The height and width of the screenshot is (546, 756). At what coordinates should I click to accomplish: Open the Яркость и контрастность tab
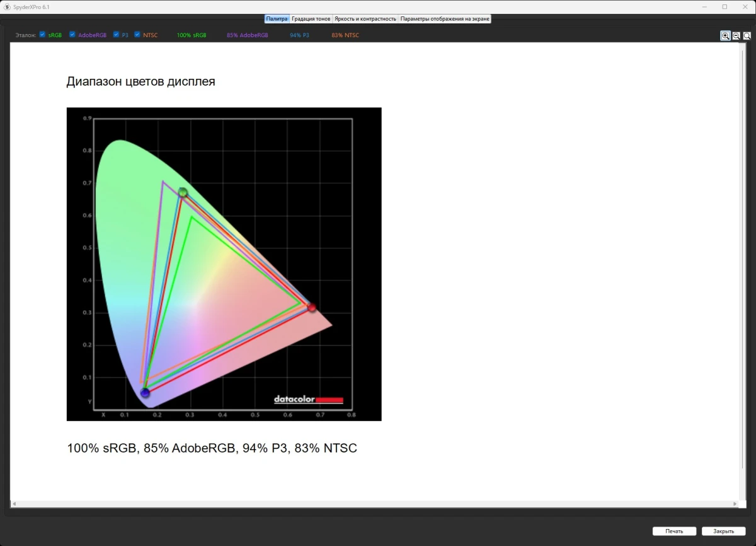(x=365, y=19)
